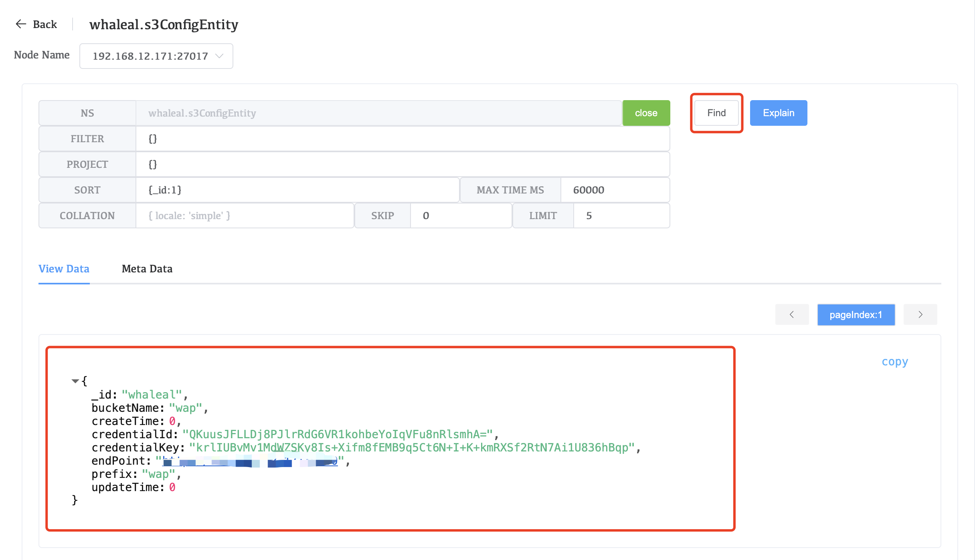The height and width of the screenshot is (560, 975).
Task: Click the credentialKey value string
Action: (412, 448)
